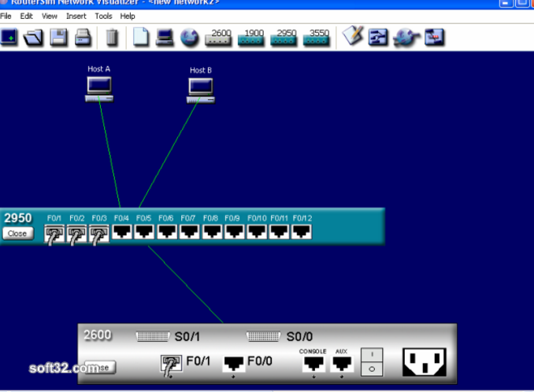Select empty port F0/12 on 2950 switch
This screenshot has width=534, height=392.
click(x=302, y=232)
